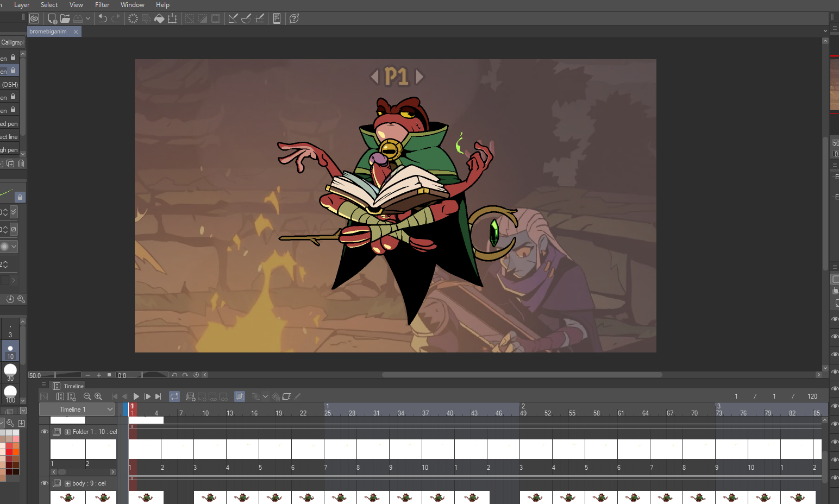Select the Fill bucket toolbar icon
Image resolution: width=839 pixels, height=504 pixels.
pos(159,18)
